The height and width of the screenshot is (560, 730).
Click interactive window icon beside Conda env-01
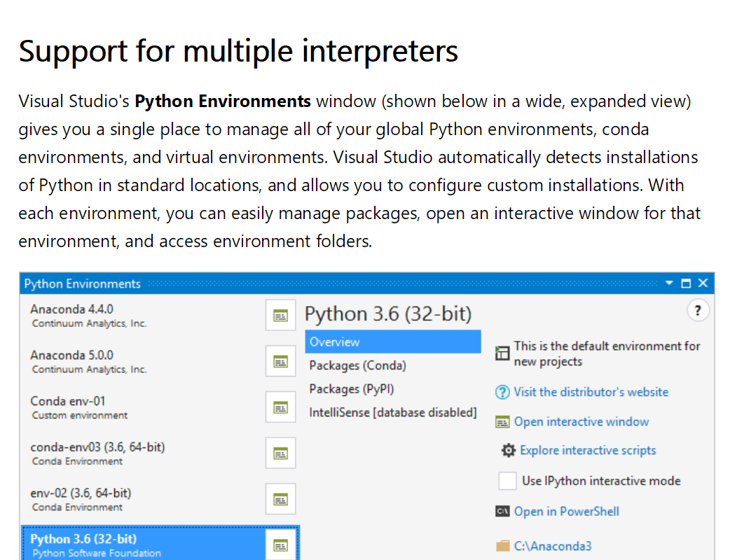281,407
